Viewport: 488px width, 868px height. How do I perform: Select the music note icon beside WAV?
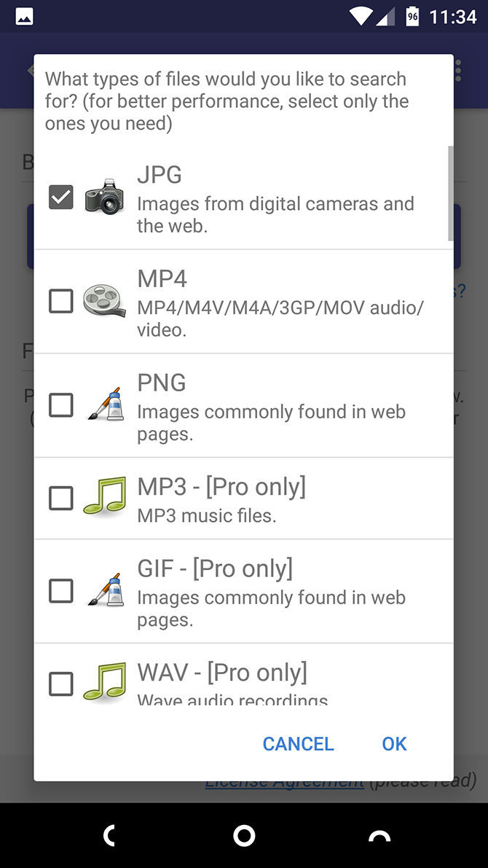pos(104,684)
